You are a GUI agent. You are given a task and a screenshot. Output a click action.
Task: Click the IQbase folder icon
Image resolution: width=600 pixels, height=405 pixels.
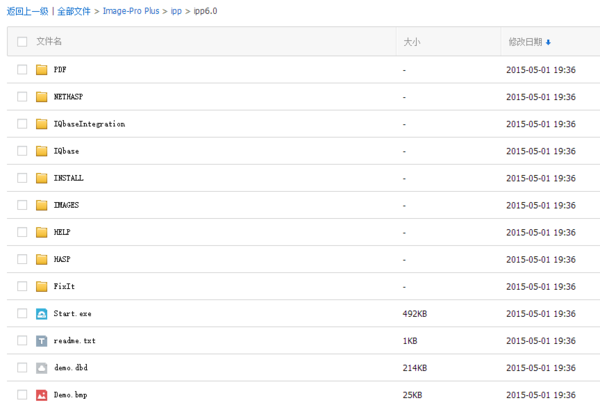point(42,151)
